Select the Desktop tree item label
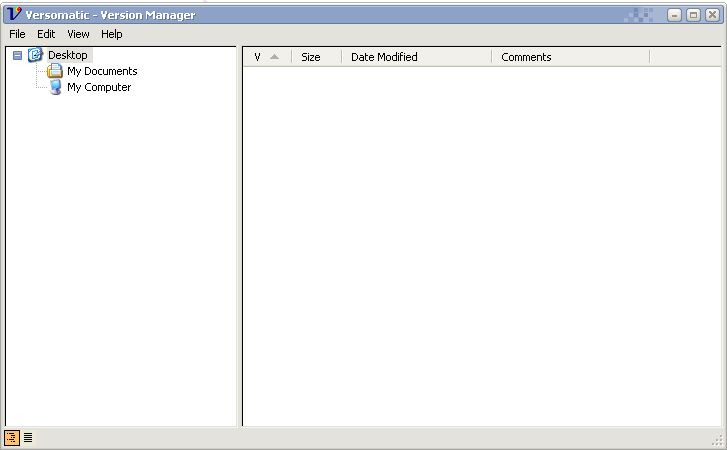This screenshot has height=450, width=727. click(68, 55)
